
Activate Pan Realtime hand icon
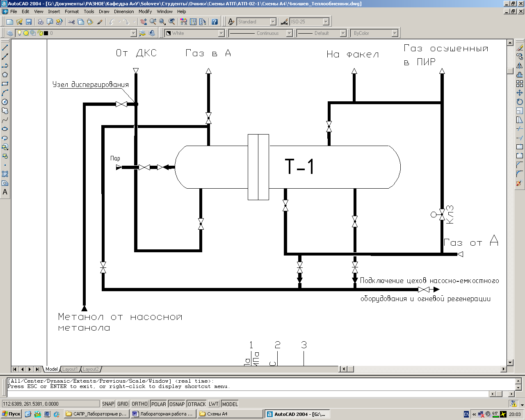tap(144, 22)
